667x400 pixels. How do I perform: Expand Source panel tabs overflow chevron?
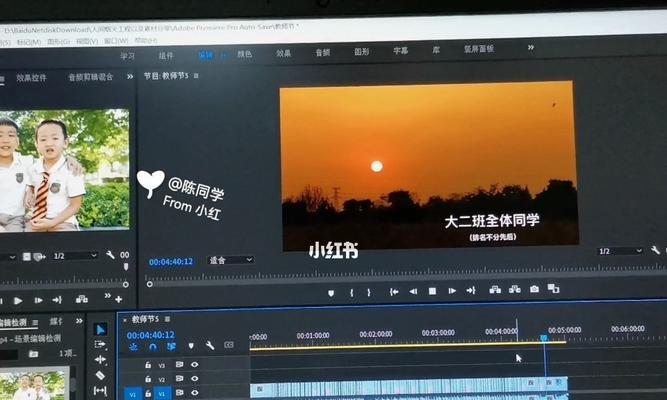pyautogui.click(x=130, y=77)
